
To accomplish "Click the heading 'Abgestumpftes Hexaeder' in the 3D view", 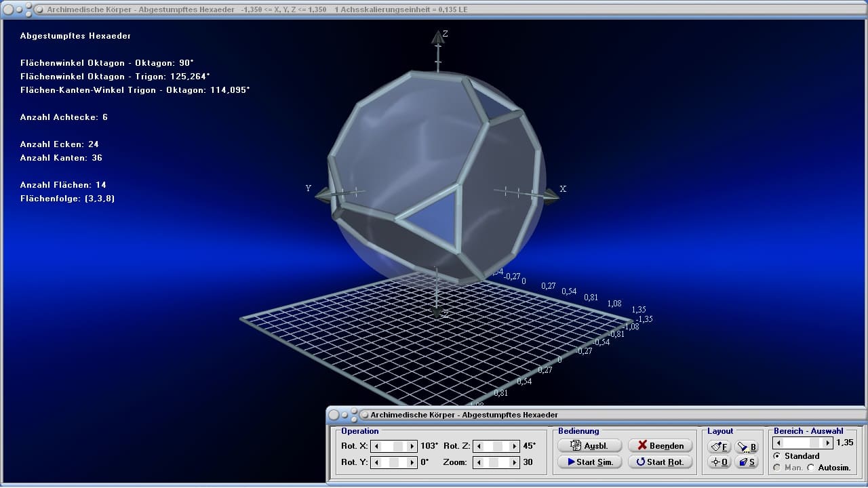I will 76,36.
